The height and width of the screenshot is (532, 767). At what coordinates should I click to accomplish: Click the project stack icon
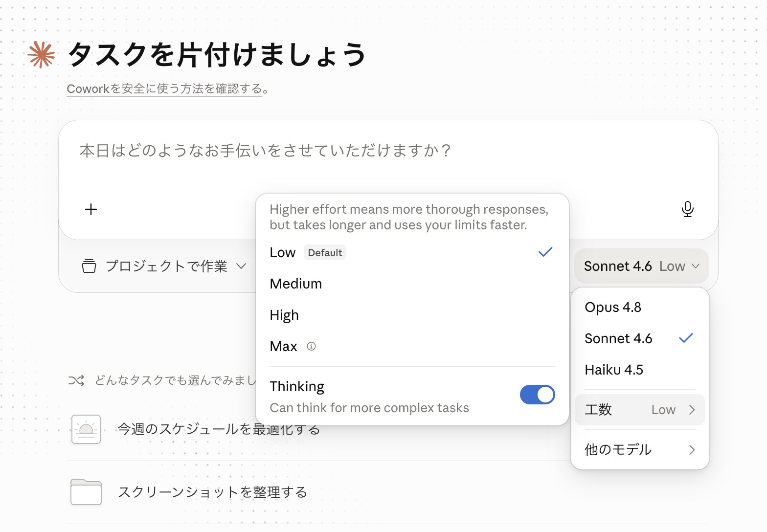point(89,266)
